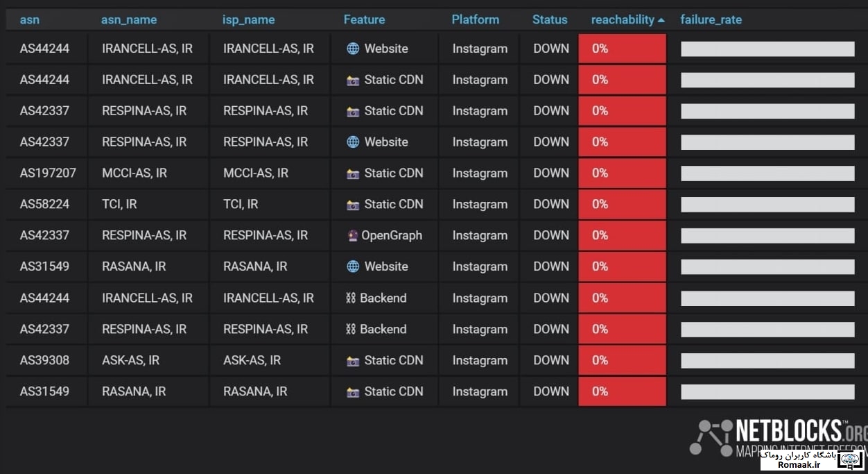Screen dimensions: 868x474
Task: Click Static CDN camera icon in MCCI row
Action: point(353,173)
